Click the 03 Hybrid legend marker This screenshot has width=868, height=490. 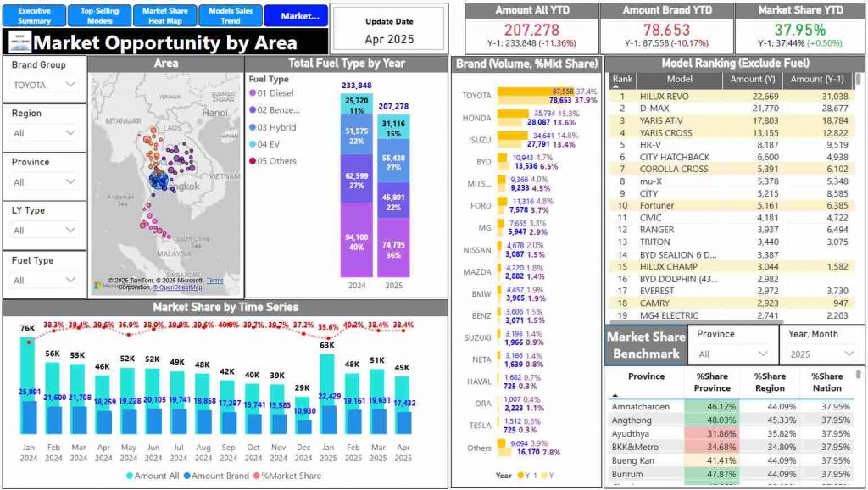click(x=253, y=127)
